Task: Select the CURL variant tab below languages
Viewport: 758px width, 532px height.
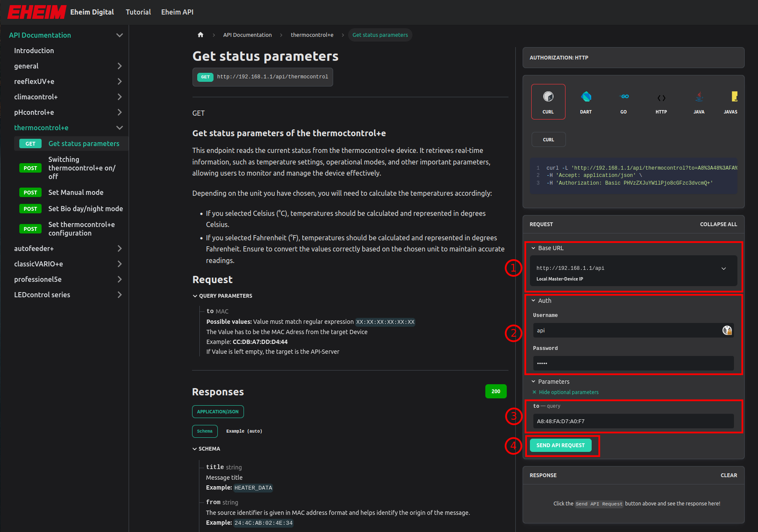Action: pos(548,140)
